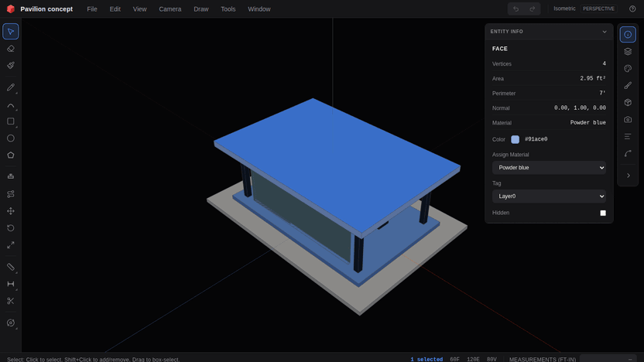
Task: Select the Eraser tool
Action: coord(11,49)
